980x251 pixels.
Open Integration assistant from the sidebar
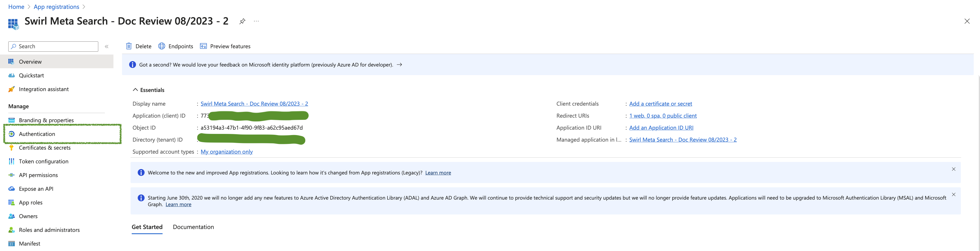[44, 89]
